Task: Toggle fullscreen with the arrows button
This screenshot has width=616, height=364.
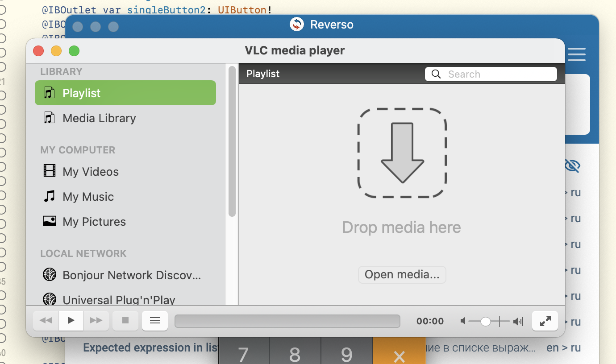Action: point(545,321)
